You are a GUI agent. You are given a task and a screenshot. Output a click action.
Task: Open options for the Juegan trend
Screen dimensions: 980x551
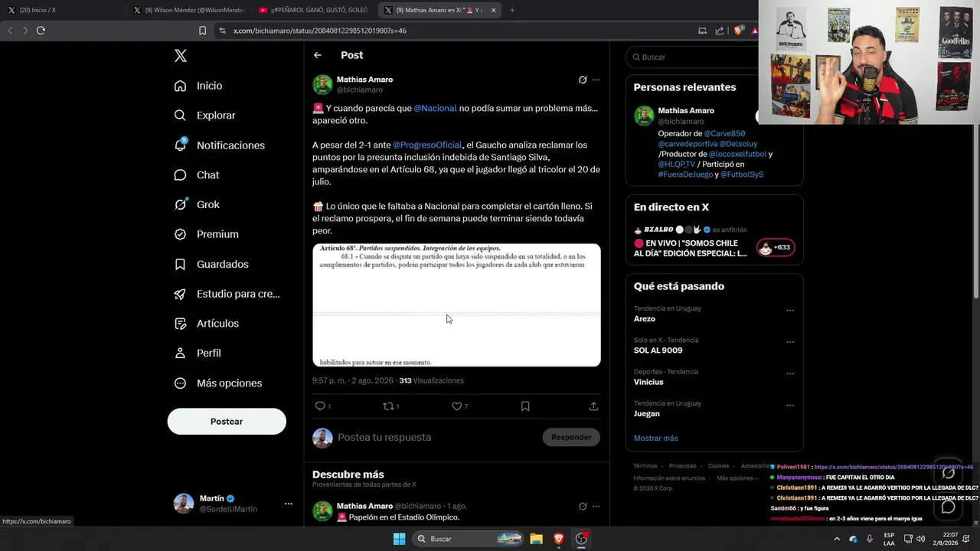click(x=790, y=406)
